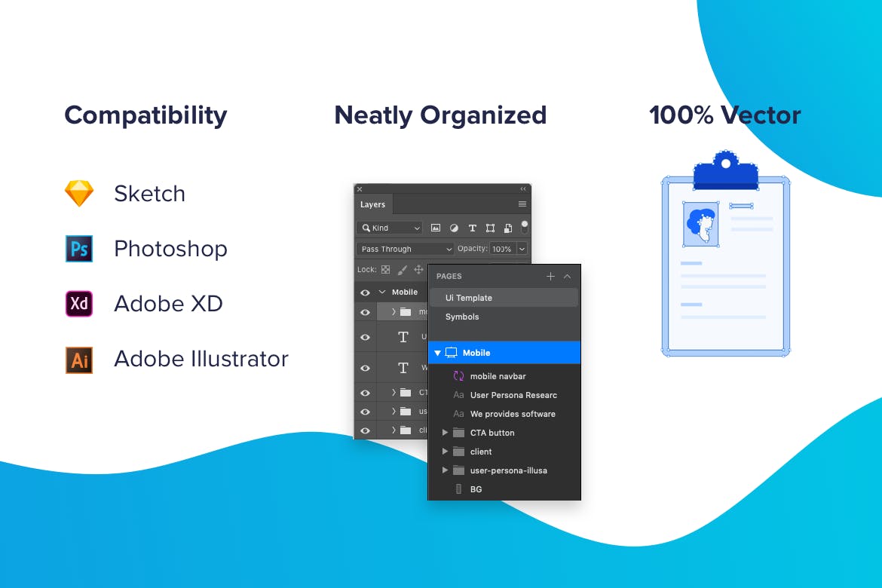Collapse the Pages panel
This screenshot has width=882, height=588.
coord(568,276)
